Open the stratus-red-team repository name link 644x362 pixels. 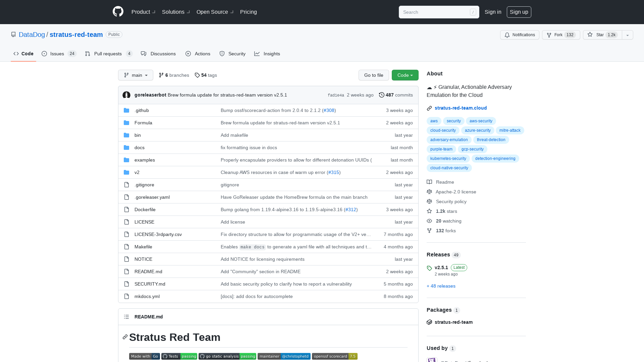click(x=76, y=35)
